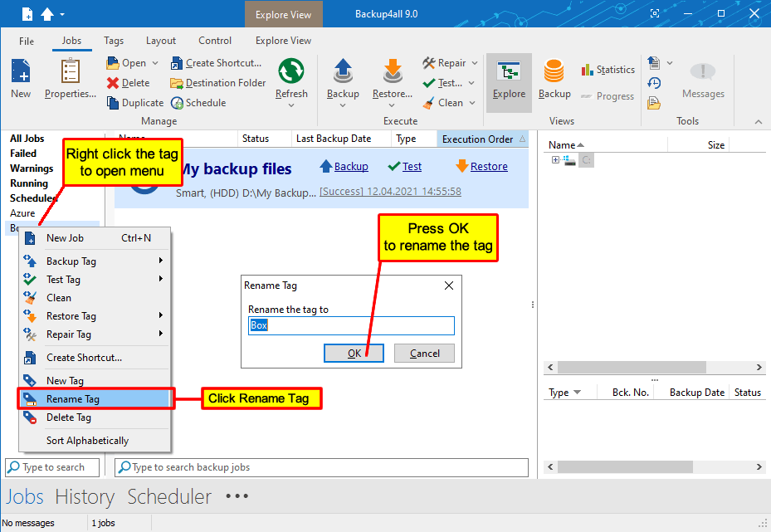Click the page-with-up-arrow icon in Tools

coord(653,62)
